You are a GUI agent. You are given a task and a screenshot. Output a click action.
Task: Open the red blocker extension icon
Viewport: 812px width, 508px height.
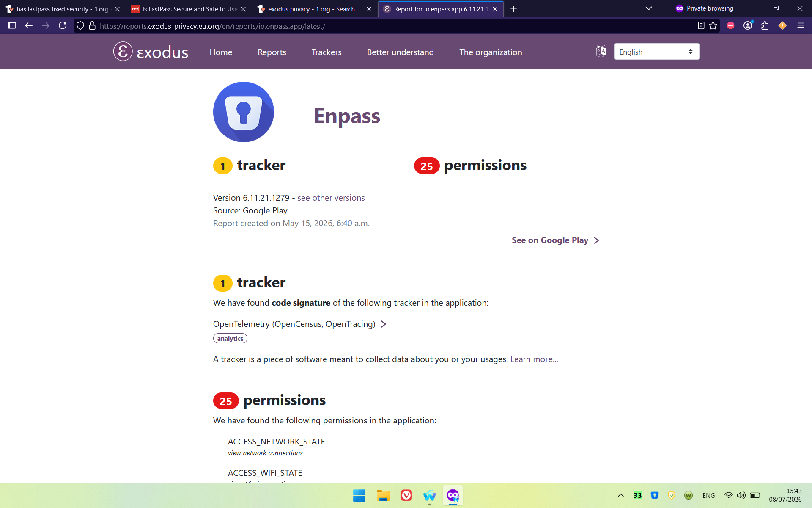(x=730, y=26)
